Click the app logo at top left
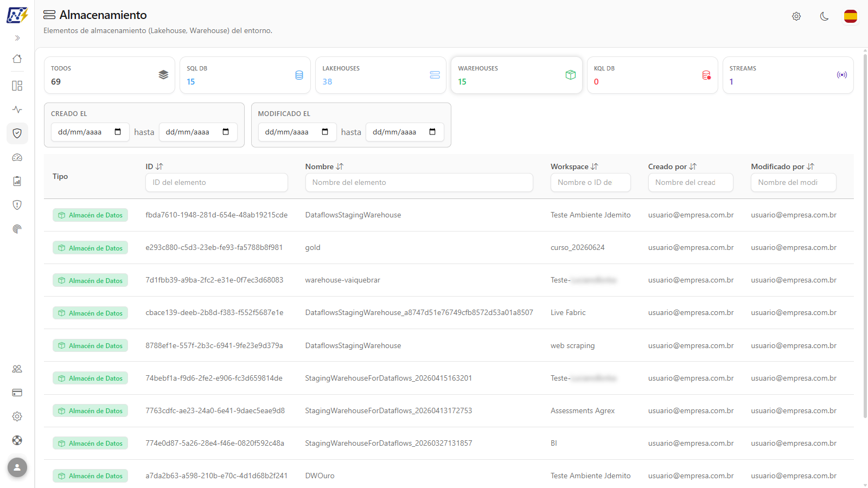This screenshot has width=868, height=488. [17, 15]
